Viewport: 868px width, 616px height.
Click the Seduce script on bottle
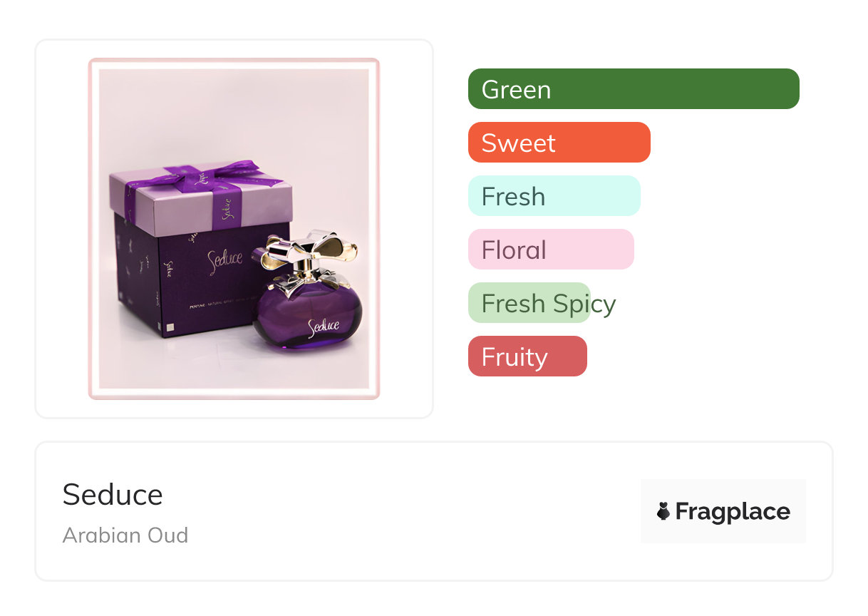(324, 327)
